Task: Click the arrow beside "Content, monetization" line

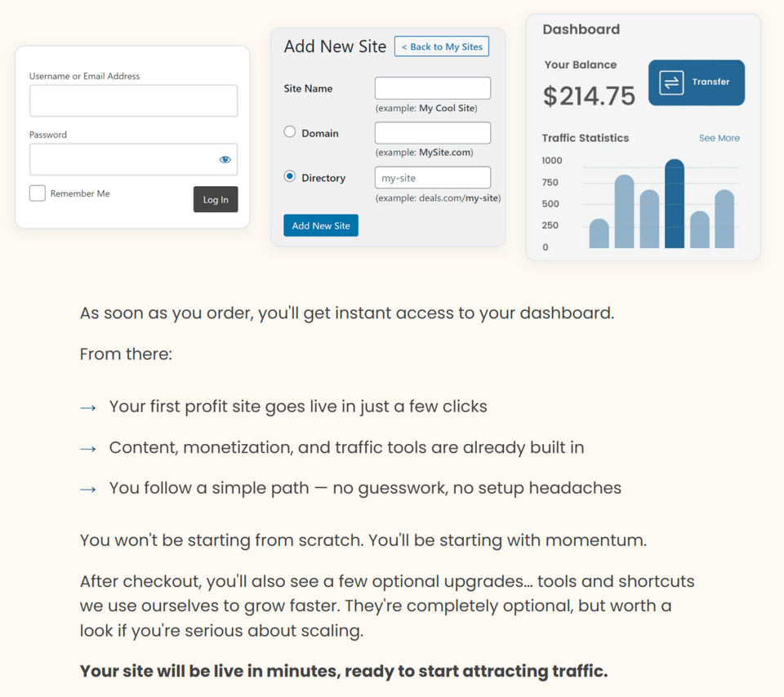Action: pos(88,448)
